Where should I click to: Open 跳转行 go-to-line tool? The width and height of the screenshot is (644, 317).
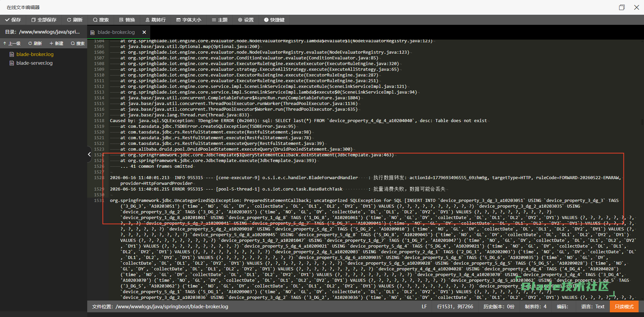tap(156, 20)
